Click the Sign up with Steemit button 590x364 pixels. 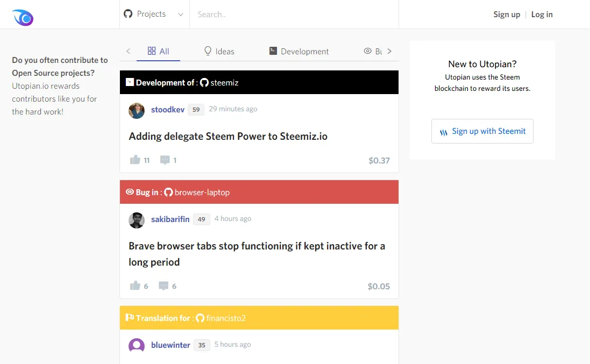[482, 131]
